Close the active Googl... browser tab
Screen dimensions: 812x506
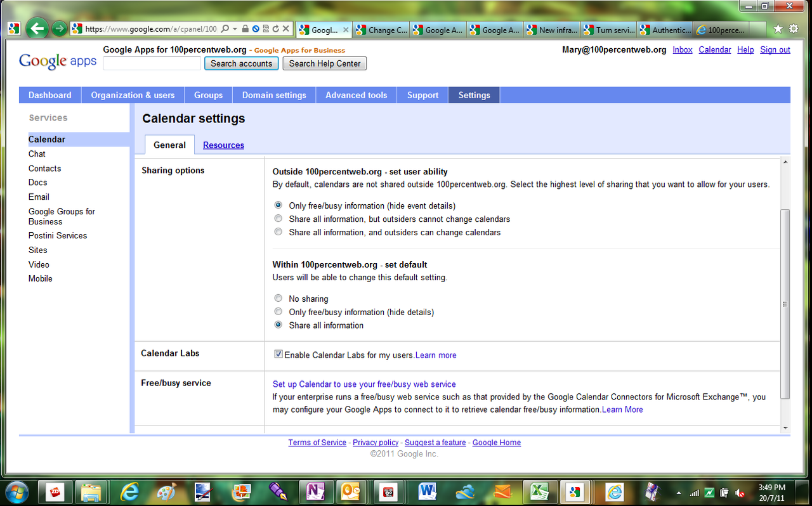tap(346, 30)
